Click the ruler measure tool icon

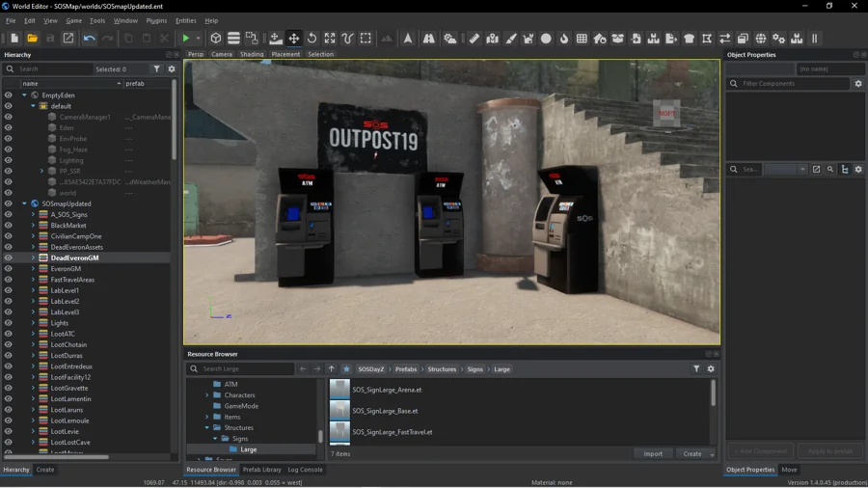click(475, 39)
